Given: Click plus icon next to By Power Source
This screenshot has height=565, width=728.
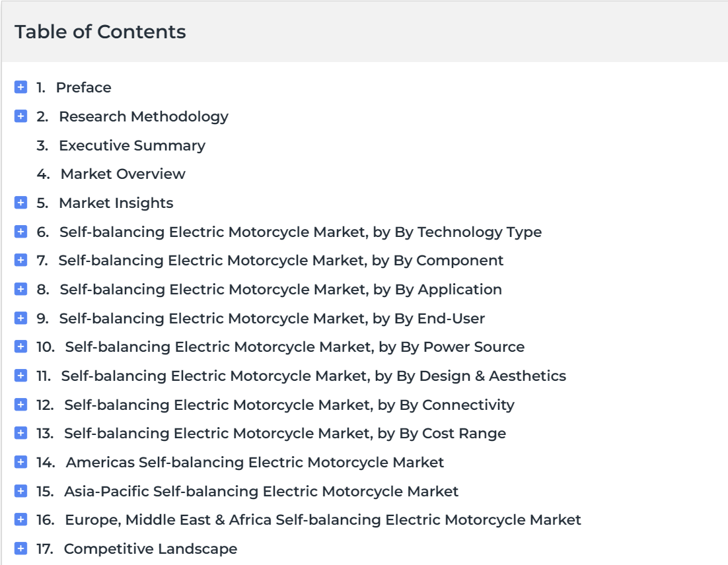Looking at the screenshot, I should (x=21, y=347).
